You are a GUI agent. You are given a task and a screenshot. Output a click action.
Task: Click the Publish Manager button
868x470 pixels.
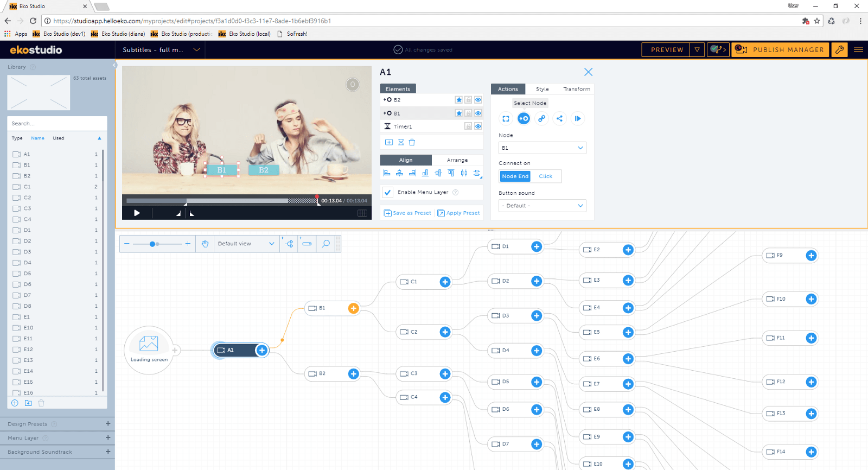coord(780,49)
